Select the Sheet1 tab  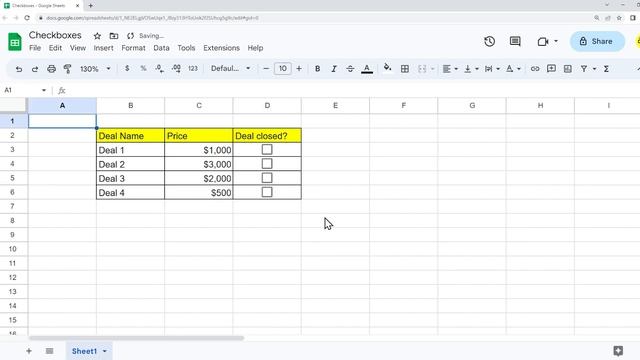(x=84, y=351)
